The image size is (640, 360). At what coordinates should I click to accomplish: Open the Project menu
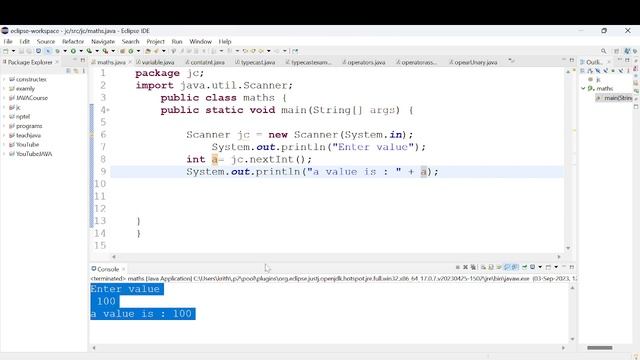click(x=156, y=41)
